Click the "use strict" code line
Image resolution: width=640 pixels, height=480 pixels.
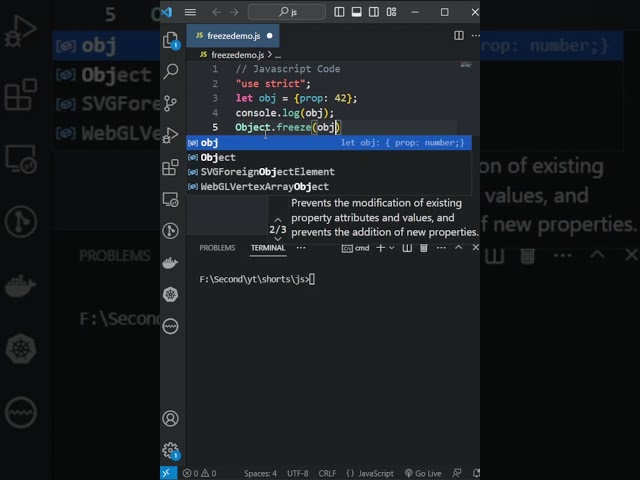coord(273,84)
